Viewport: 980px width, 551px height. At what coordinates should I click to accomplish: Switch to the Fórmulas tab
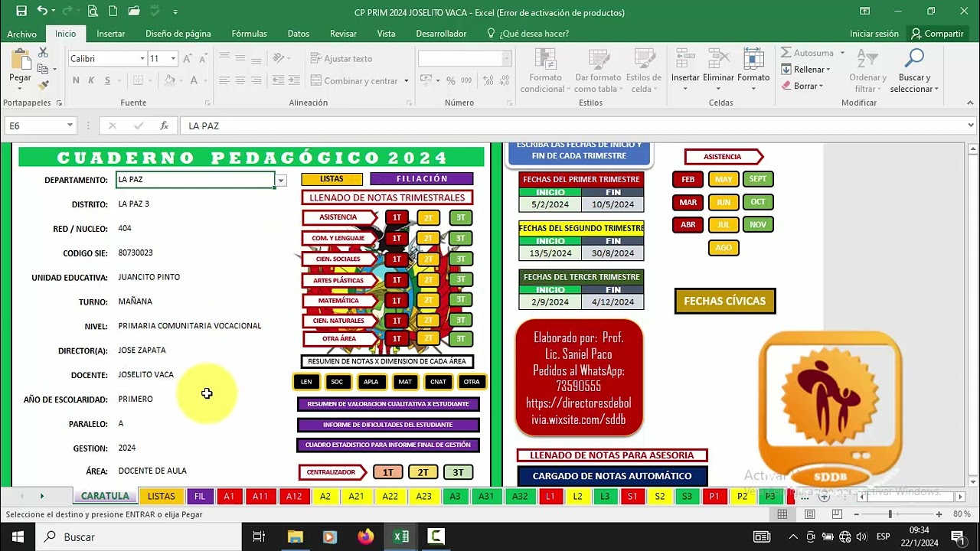point(250,34)
